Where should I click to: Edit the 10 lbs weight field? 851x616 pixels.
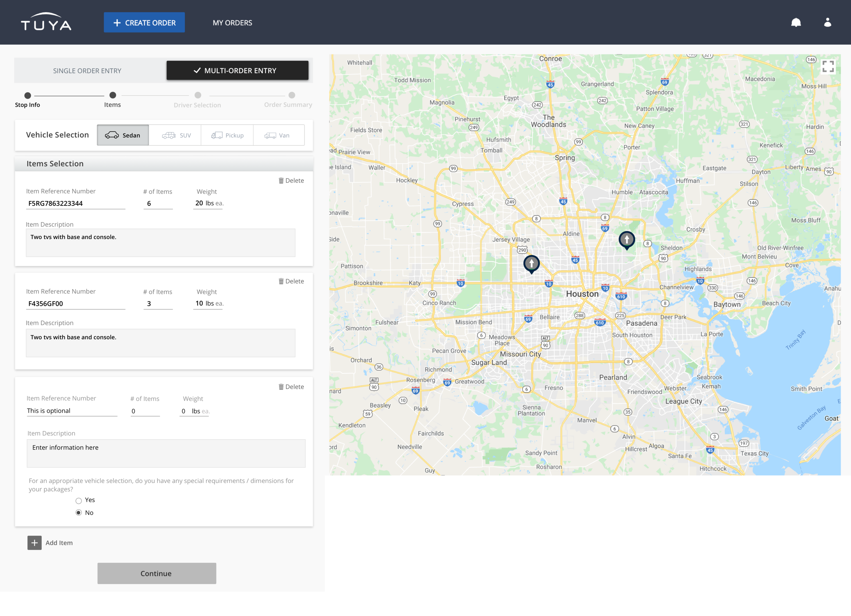208,303
